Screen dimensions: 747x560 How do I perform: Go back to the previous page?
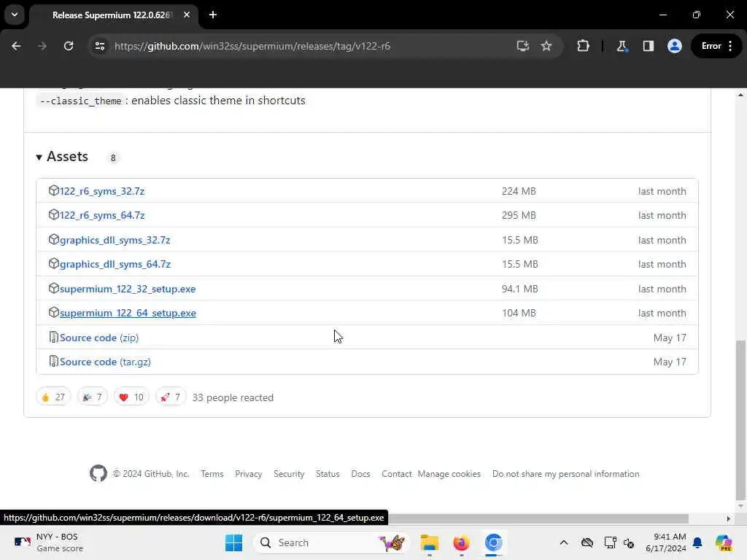click(16, 46)
